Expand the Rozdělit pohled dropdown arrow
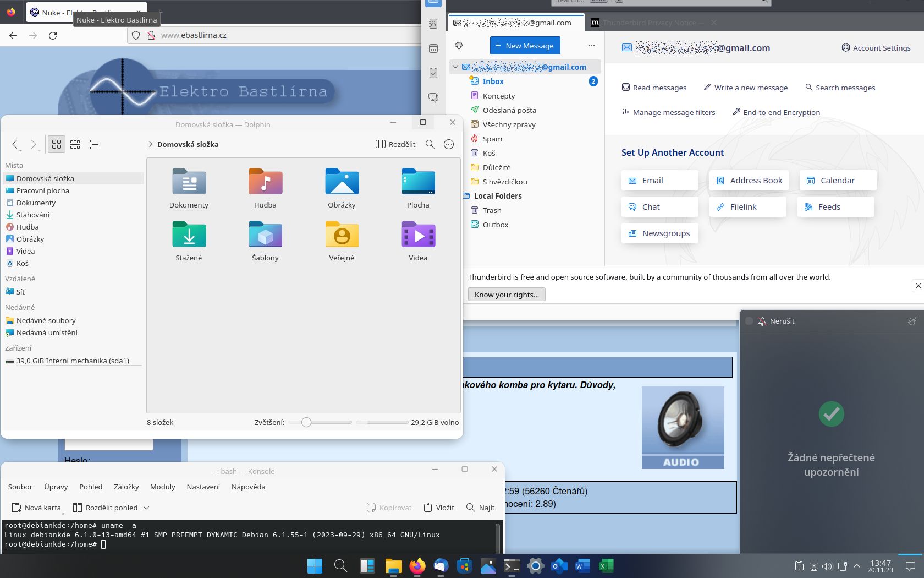Viewport: 924px width, 578px height. click(146, 508)
